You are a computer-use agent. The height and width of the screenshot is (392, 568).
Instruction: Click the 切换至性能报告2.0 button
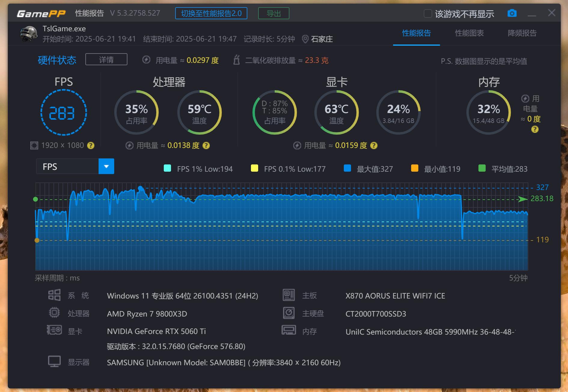(211, 14)
